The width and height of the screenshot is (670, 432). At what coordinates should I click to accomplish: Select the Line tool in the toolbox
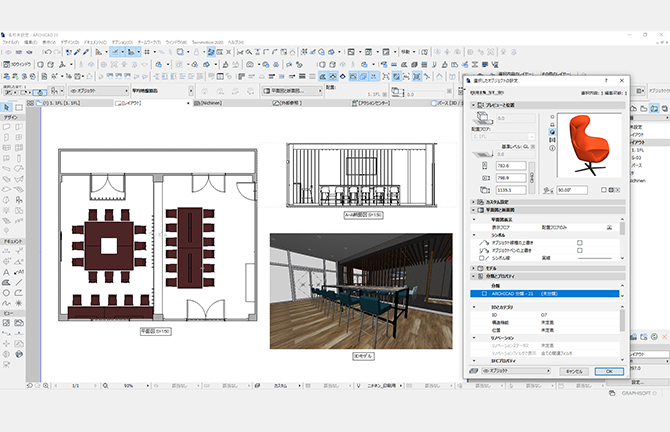click(x=19, y=282)
